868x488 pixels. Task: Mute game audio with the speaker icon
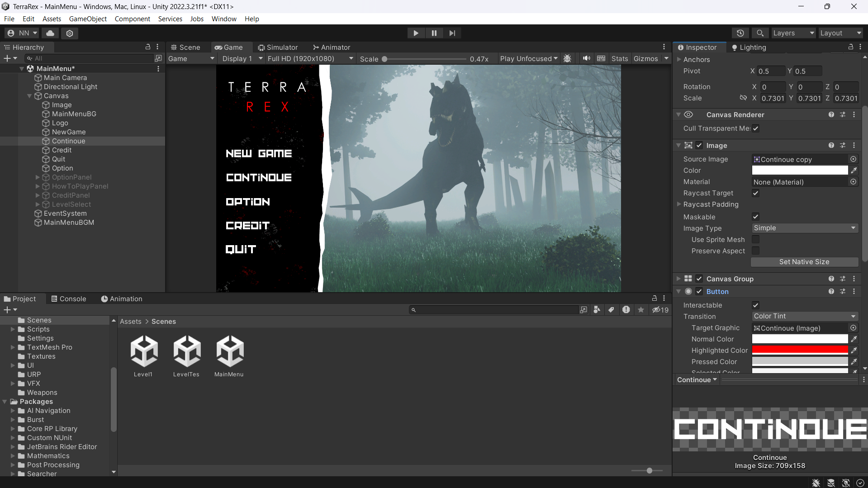tap(586, 58)
